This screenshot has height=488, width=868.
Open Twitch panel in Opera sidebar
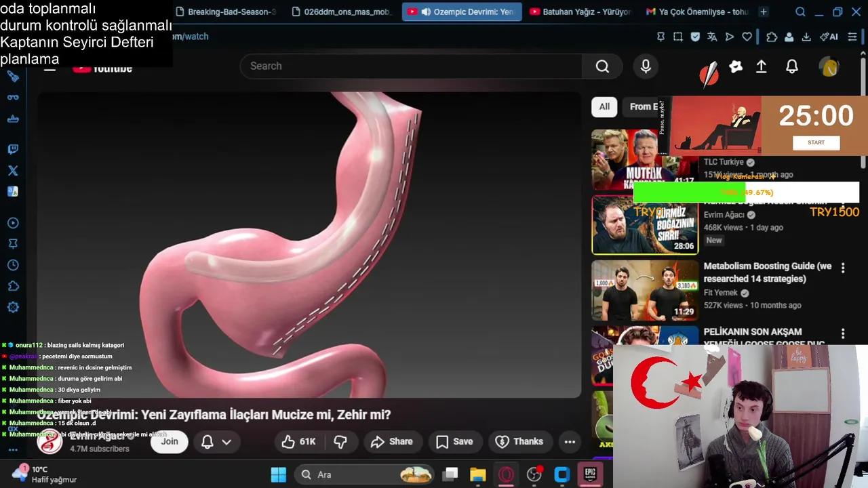tap(13, 149)
